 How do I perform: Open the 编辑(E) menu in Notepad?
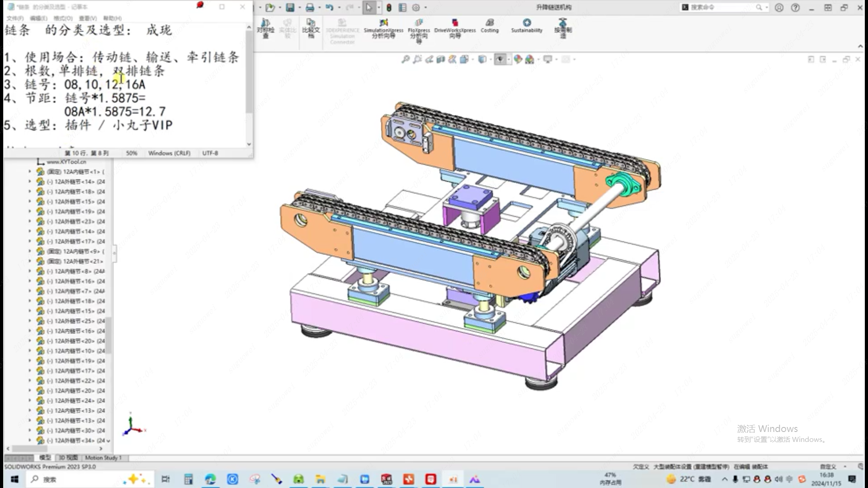pyautogui.click(x=38, y=19)
